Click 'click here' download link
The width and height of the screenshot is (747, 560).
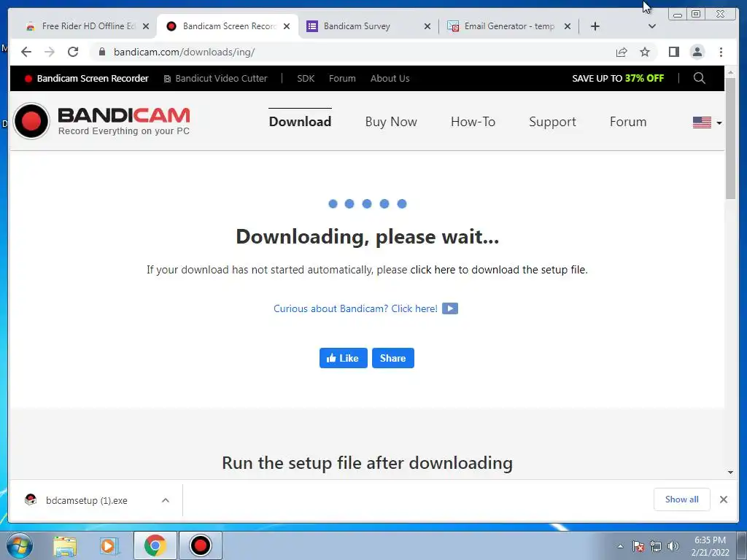click(433, 270)
